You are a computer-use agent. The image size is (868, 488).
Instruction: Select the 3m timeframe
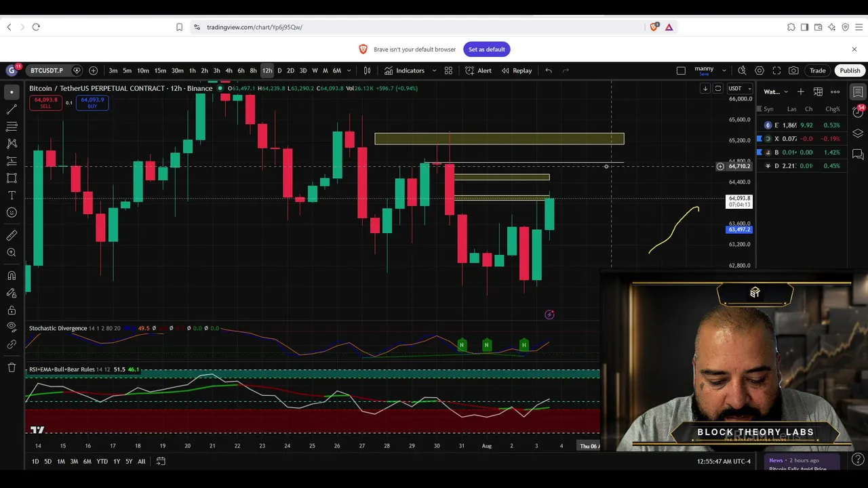click(113, 70)
